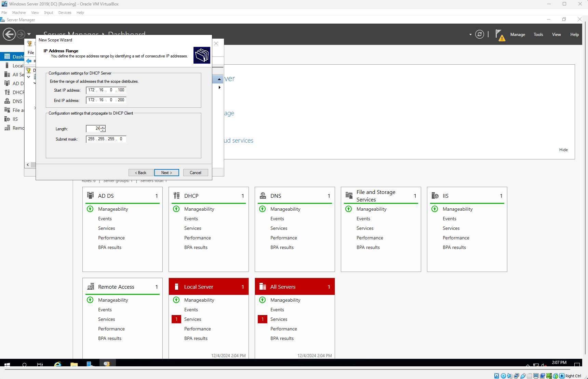Click the Dashboard icon in the sidebar
The width and height of the screenshot is (588, 379).
point(7,56)
